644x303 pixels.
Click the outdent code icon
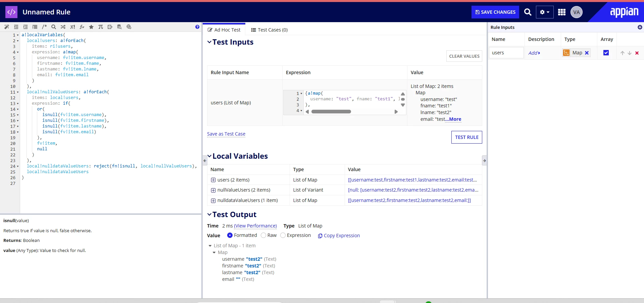tap(16, 27)
